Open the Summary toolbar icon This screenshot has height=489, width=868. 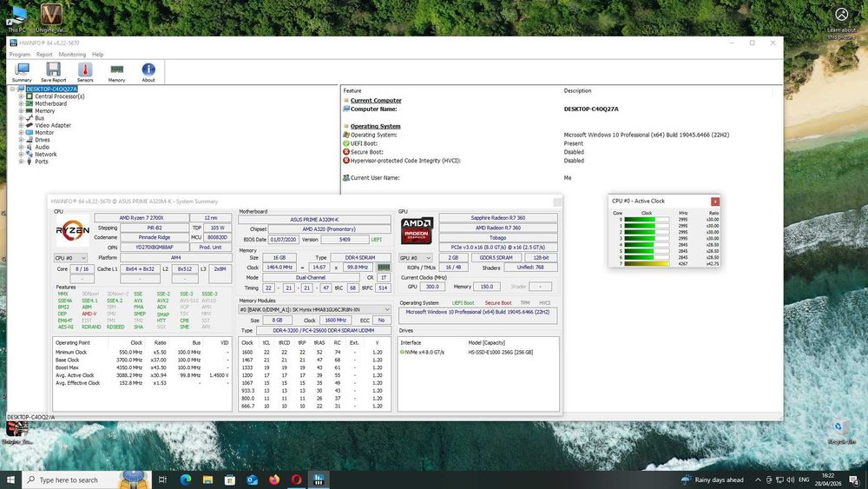(22, 72)
